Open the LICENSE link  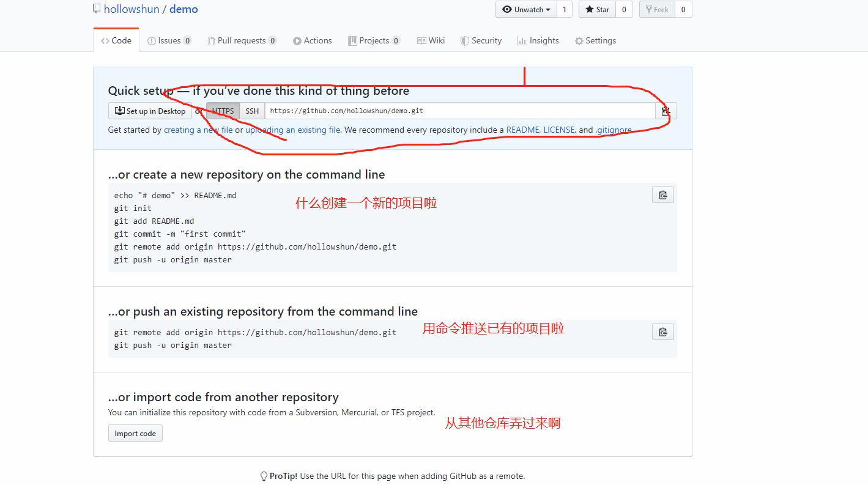pyautogui.click(x=559, y=130)
